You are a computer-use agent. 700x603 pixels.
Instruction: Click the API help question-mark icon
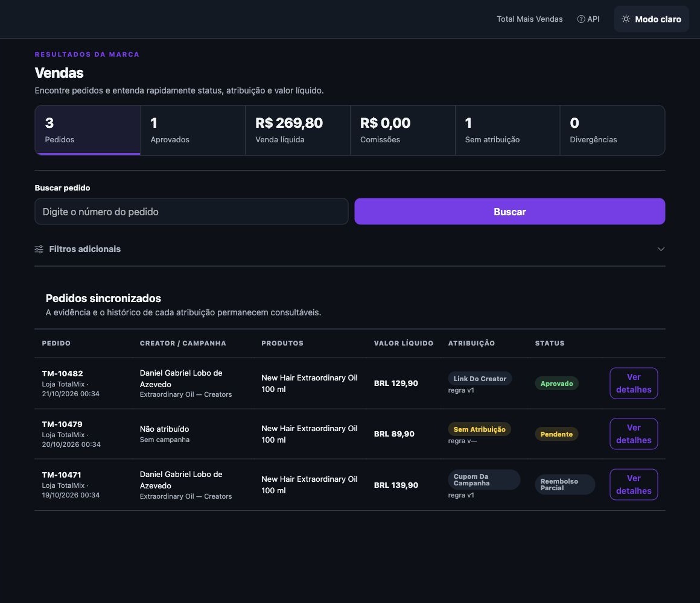[x=581, y=19]
